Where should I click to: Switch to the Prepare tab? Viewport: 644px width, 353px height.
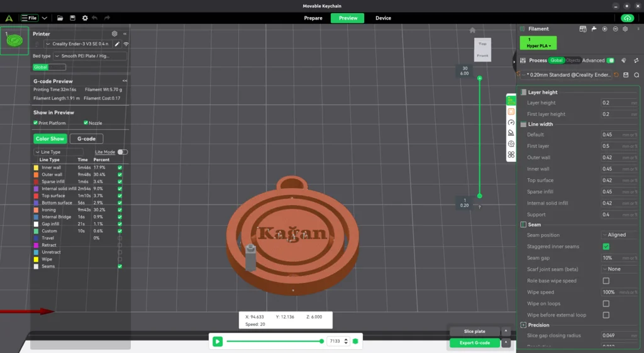313,18
